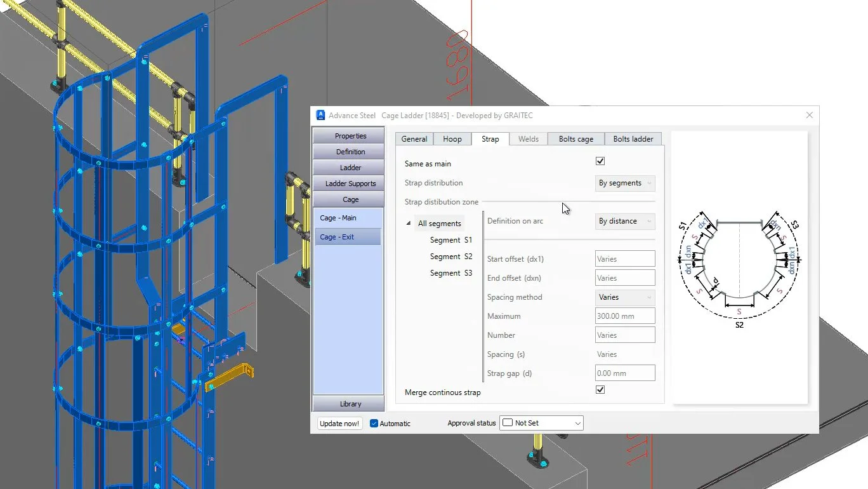The height and width of the screenshot is (489, 868).
Task: Toggle Merge continous strap checkbox
Action: pos(600,390)
